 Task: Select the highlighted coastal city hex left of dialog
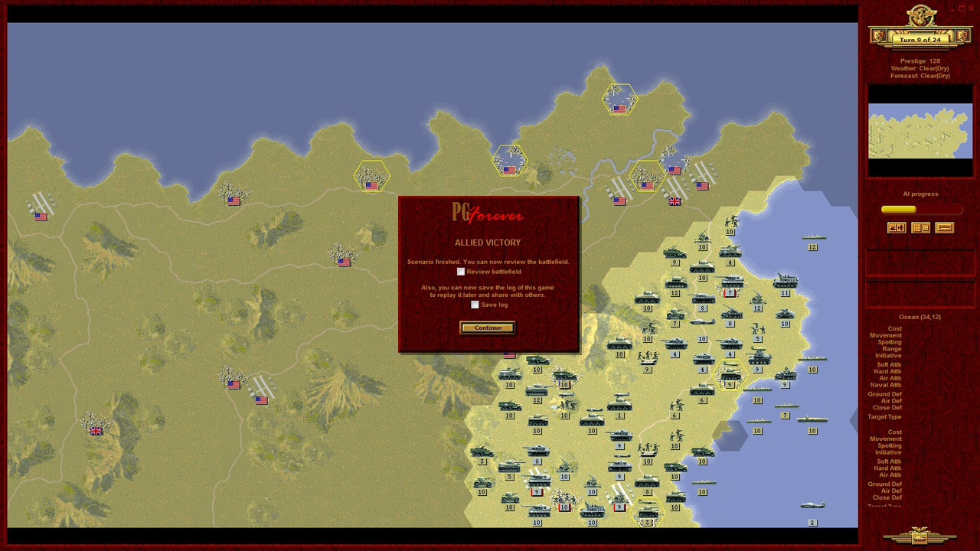pos(371,177)
